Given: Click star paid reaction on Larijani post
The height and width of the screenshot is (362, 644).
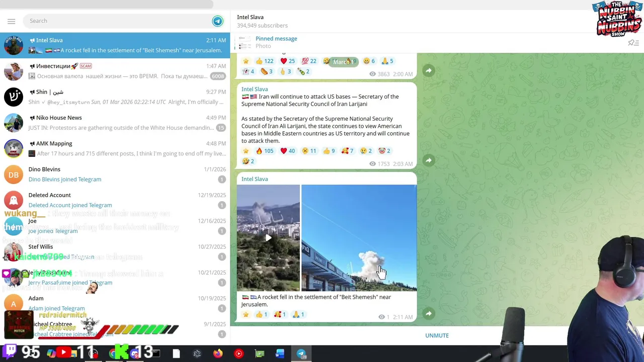Looking at the screenshot, I should pyautogui.click(x=246, y=151).
